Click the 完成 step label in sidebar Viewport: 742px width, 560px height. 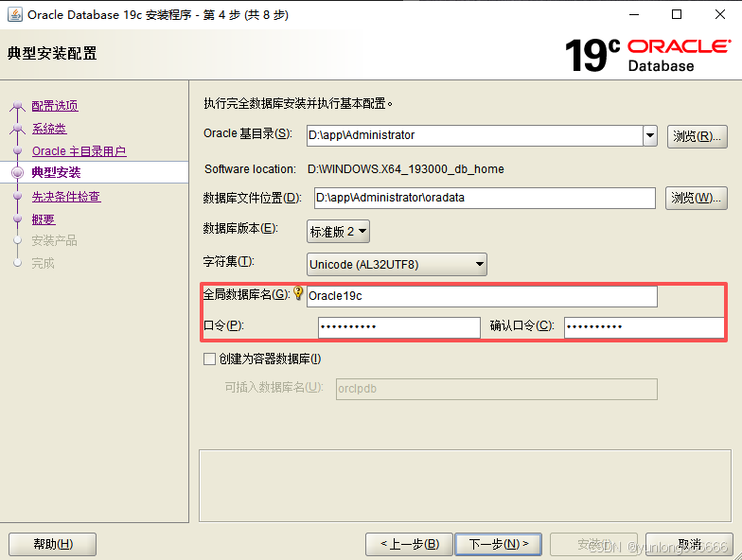tap(44, 263)
